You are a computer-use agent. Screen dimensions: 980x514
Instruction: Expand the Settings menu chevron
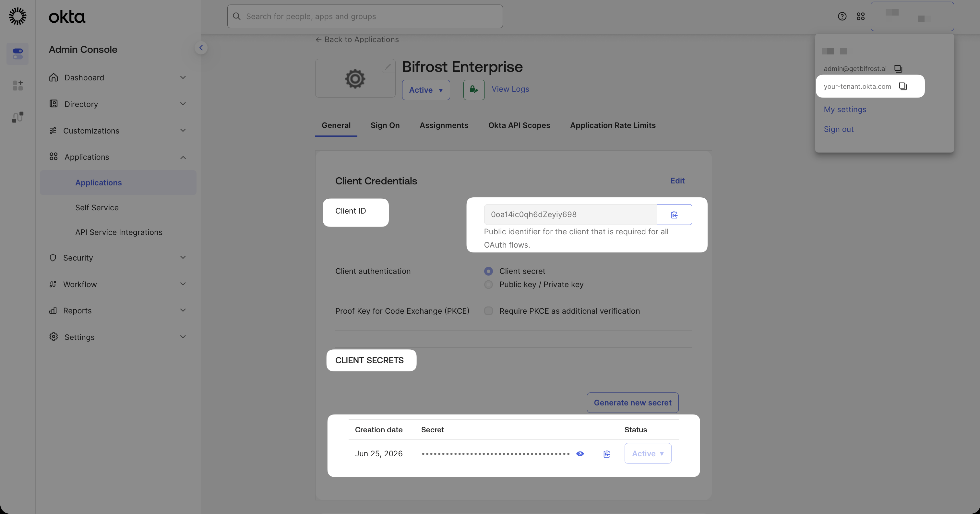(183, 337)
